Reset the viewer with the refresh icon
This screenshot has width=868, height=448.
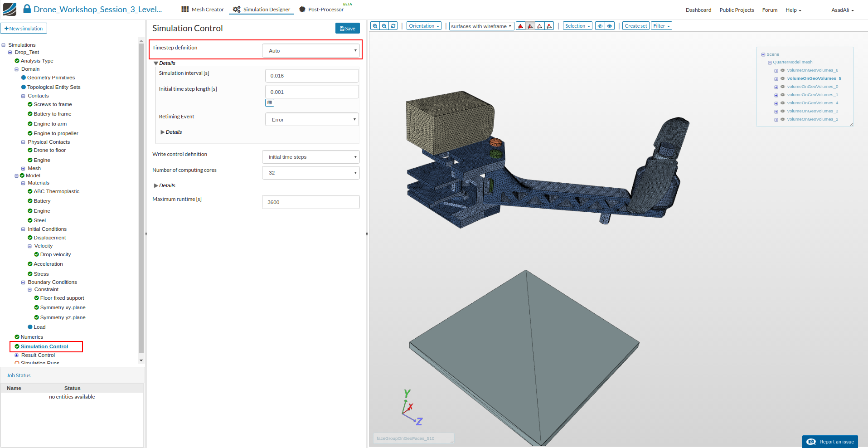393,26
